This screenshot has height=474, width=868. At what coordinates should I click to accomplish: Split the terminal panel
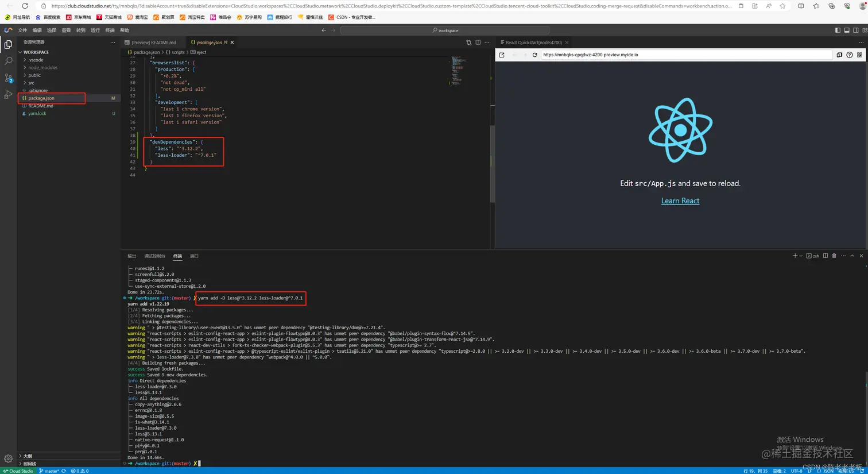[x=826, y=256]
